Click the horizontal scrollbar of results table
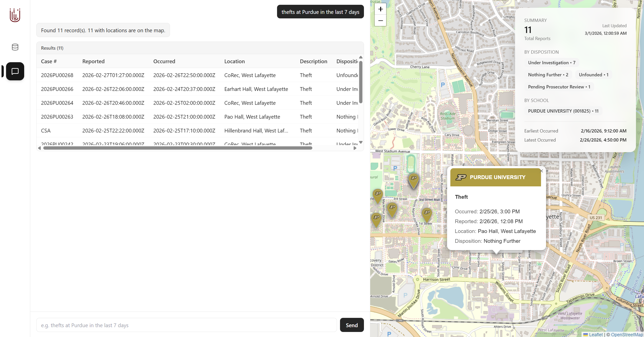This screenshot has width=644, height=337. [x=178, y=148]
